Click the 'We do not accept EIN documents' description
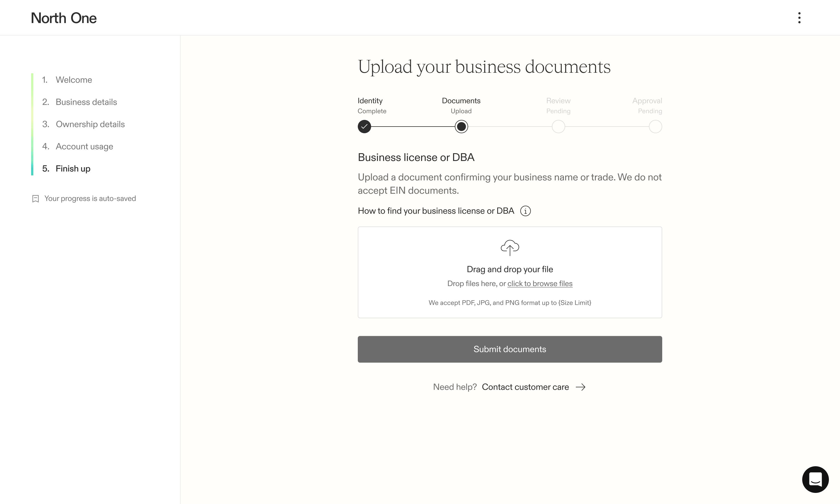 point(509,184)
